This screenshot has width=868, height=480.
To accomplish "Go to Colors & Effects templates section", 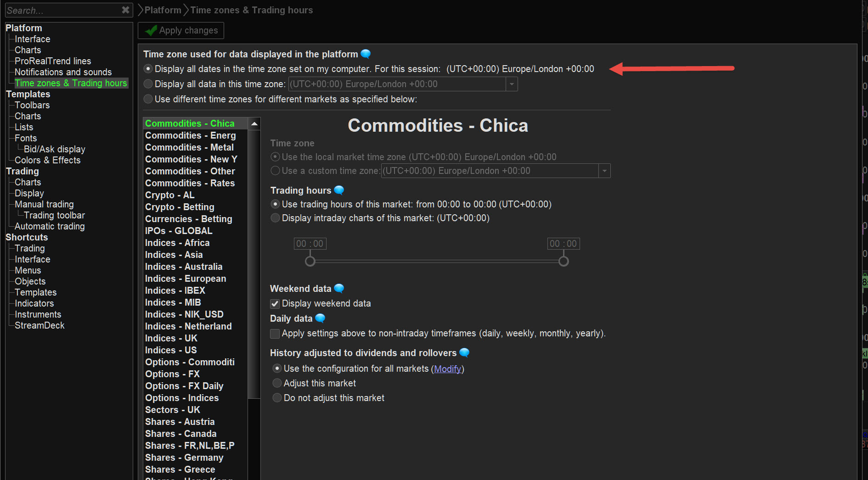I will [x=47, y=160].
